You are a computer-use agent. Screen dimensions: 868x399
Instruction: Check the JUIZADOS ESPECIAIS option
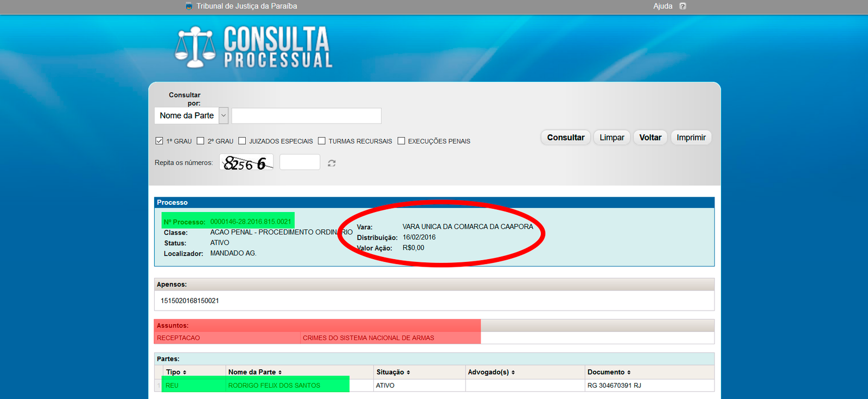(242, 141)
